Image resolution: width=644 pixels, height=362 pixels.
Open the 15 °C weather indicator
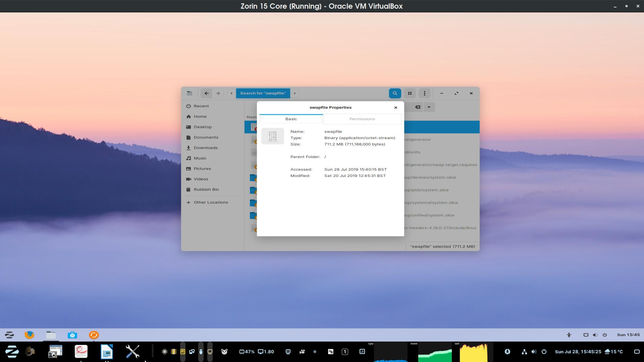pos(614,352)
